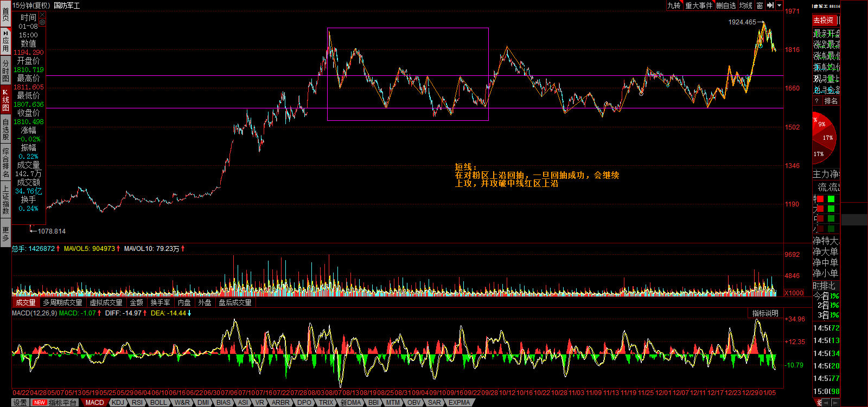Viewport: 868px width, 407px height.
Task: Open 综合排名 ranking sidebar tab
Action: 5,163
